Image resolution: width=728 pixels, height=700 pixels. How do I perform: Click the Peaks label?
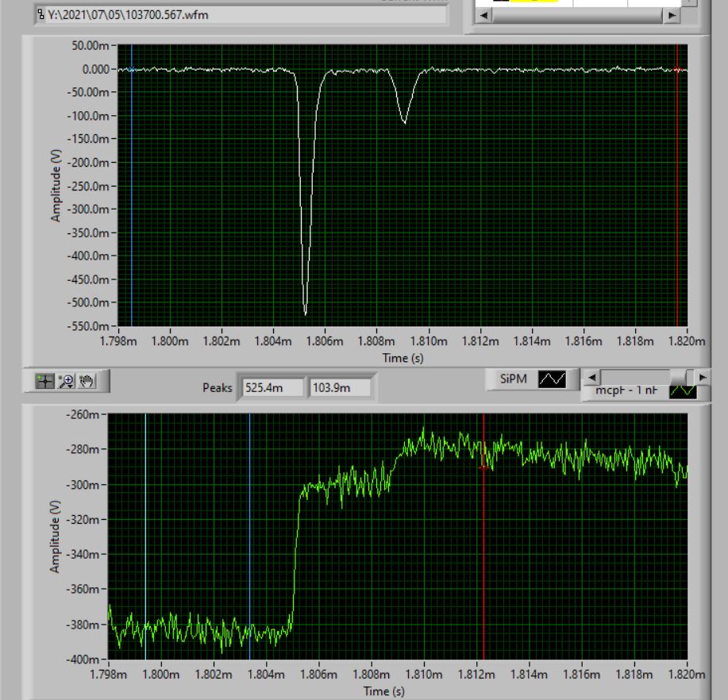pyautogui.click(x=217, y=387)
